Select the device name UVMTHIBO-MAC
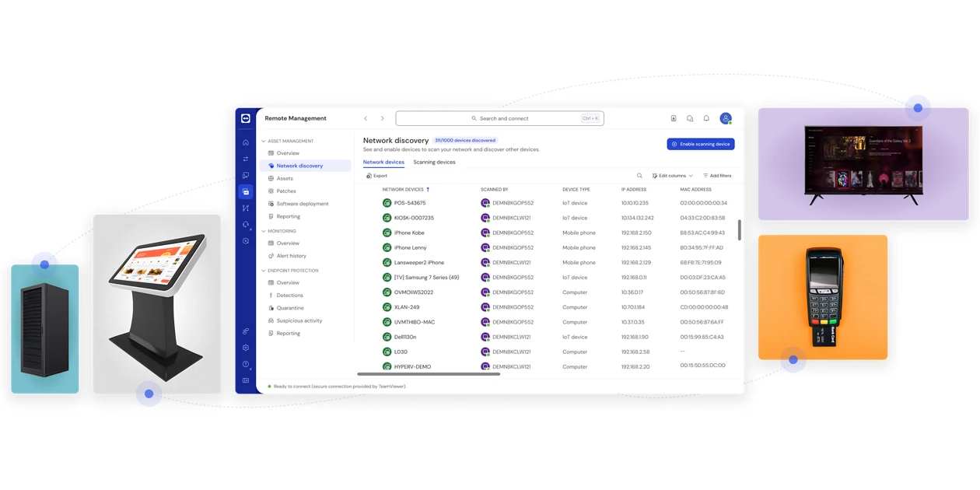 pos(415,322)
